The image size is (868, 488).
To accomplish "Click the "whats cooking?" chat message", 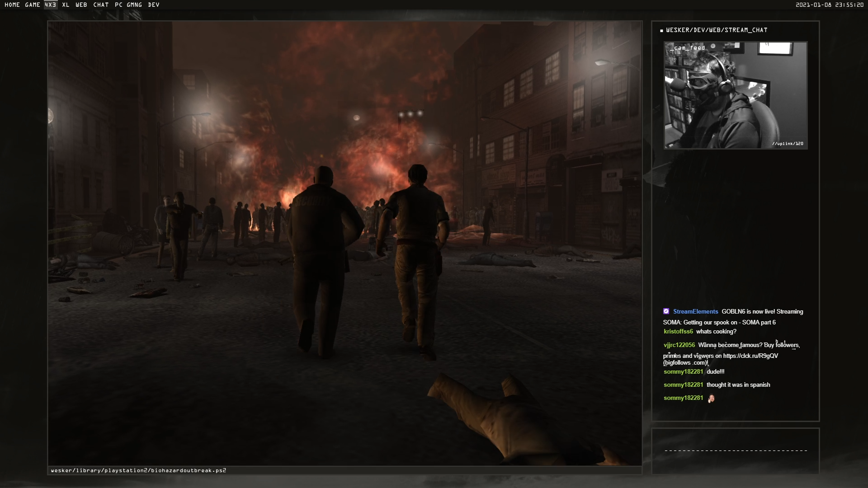I will 716,332.
